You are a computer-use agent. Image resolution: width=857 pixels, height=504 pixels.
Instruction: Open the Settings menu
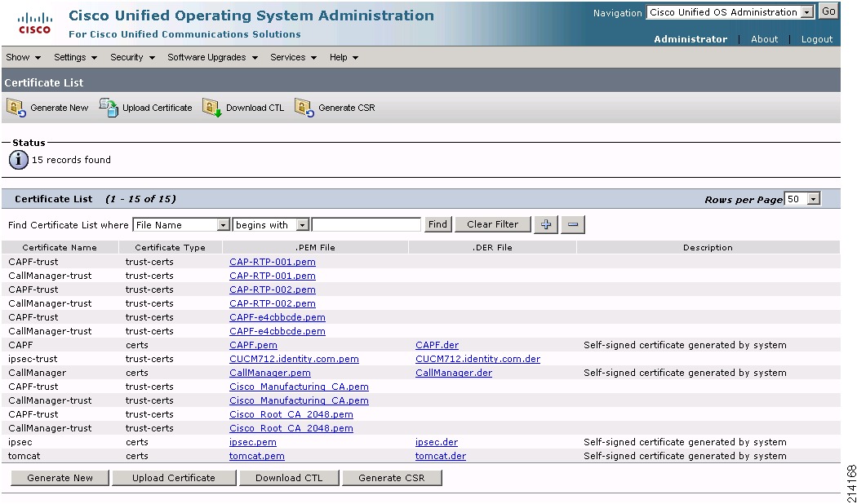coord(75,57)
